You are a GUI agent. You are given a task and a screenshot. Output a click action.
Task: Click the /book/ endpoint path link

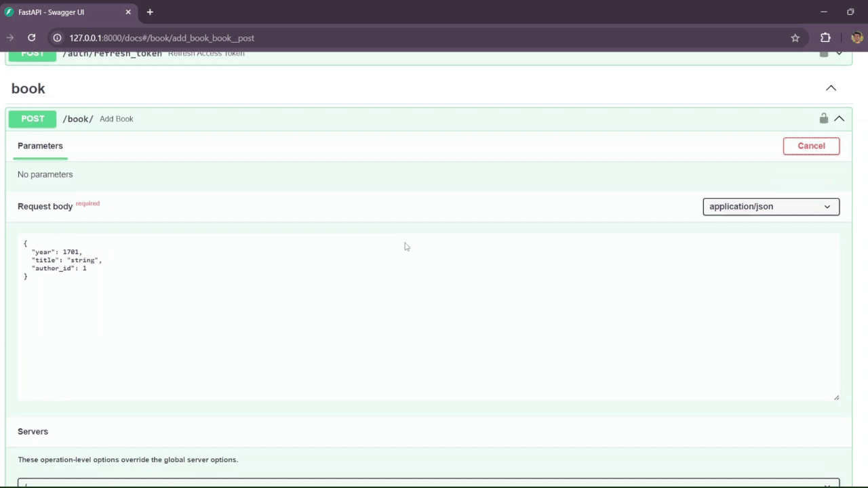pyautogui.click(x=78, y=119)
